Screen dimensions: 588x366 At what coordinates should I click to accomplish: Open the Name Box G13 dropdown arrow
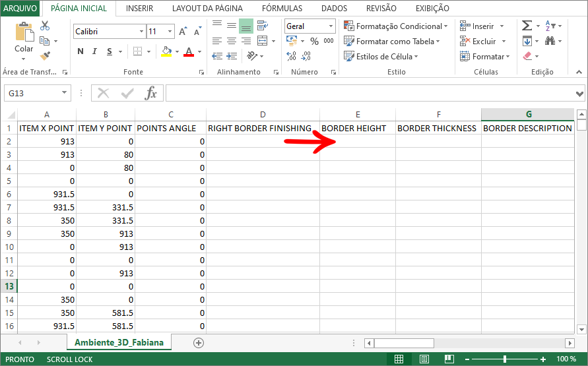coord(64,92)
